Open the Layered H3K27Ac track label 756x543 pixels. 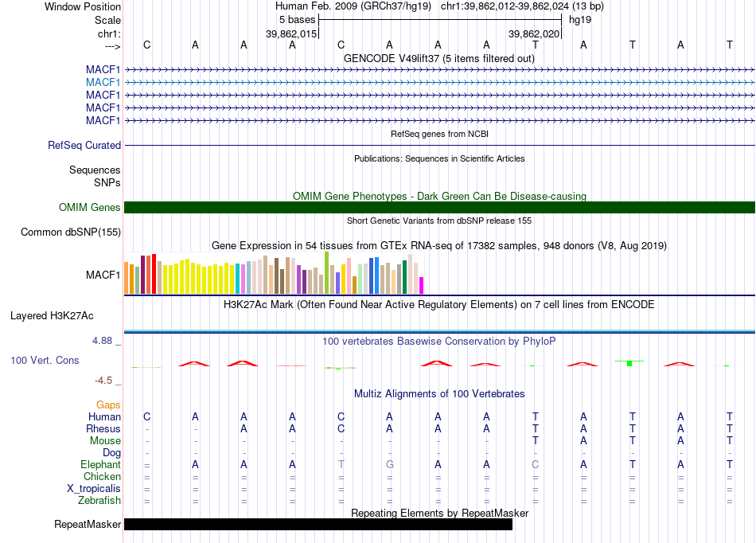click(x=52, y=316)
